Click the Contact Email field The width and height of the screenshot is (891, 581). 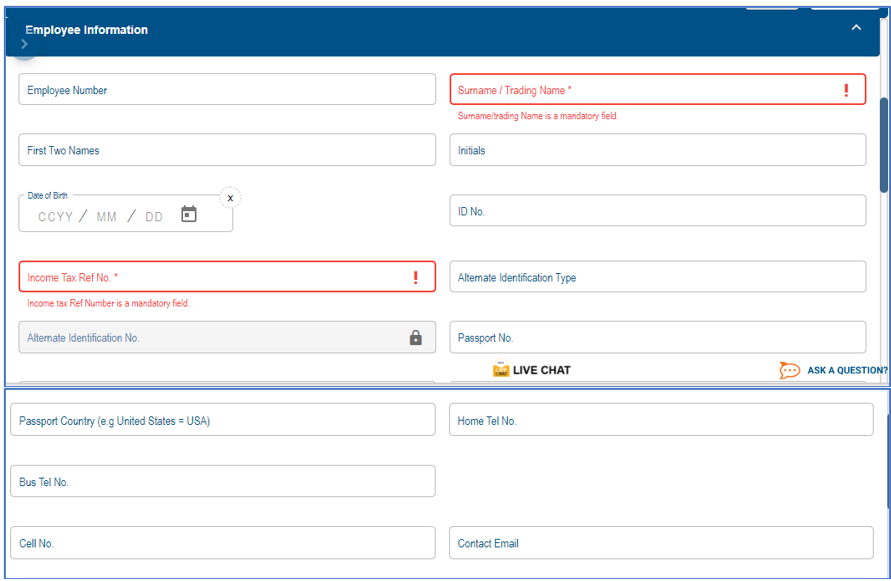[x=661, y=543]
